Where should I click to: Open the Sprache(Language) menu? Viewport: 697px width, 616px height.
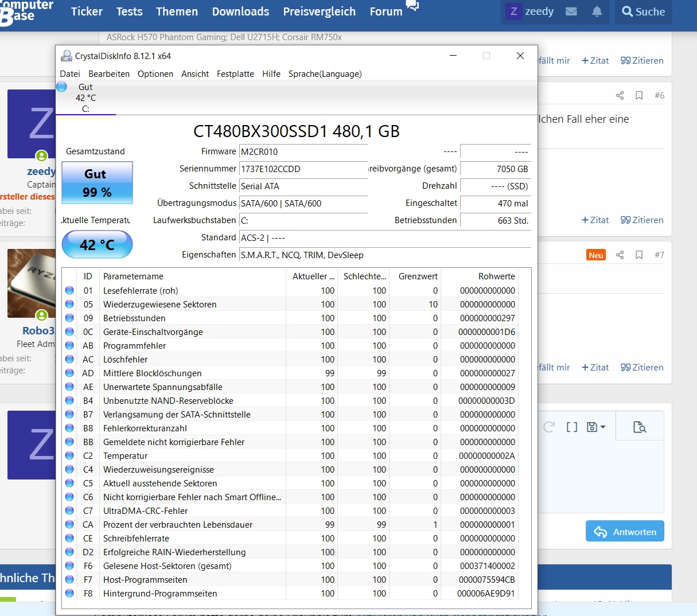[325, 74]
